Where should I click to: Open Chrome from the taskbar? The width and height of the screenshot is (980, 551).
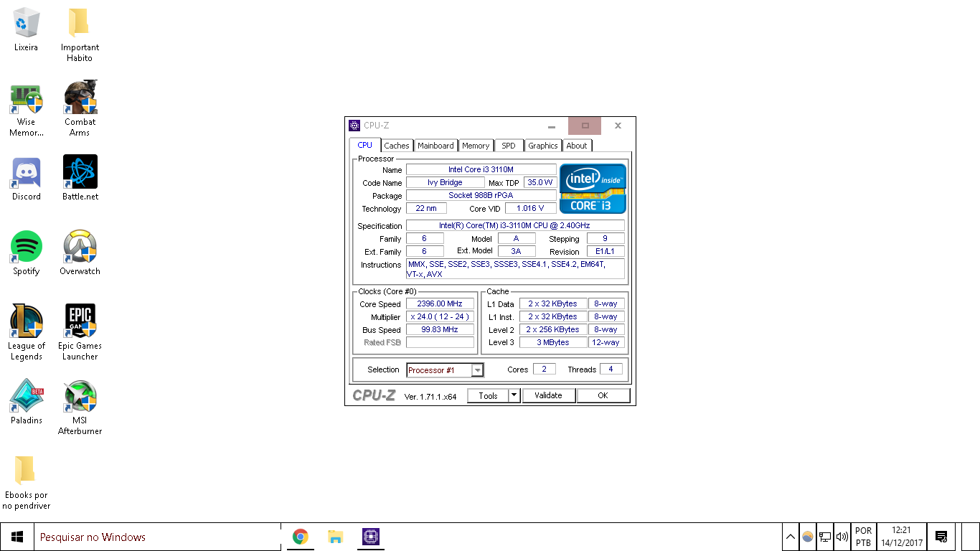301,537
